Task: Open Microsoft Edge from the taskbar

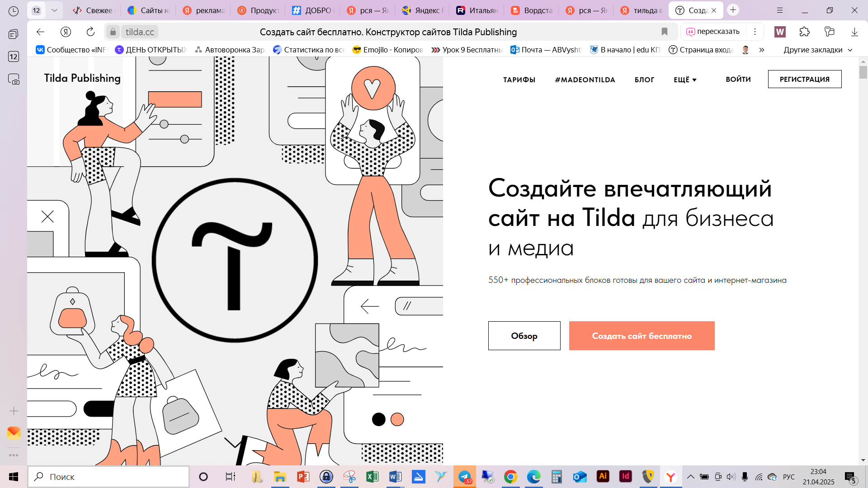Action: click(x=534, y=476)
